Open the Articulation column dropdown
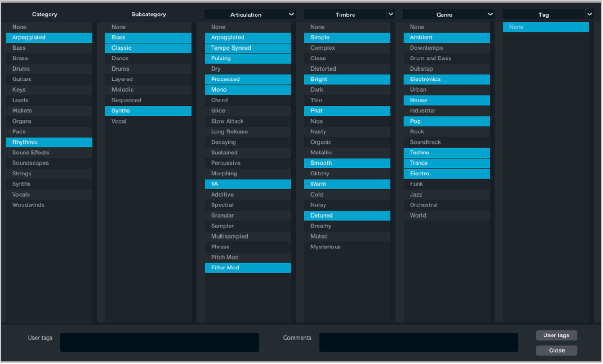Image resolution: width=603 pixels, height=364 pixels. coord(291,14)
